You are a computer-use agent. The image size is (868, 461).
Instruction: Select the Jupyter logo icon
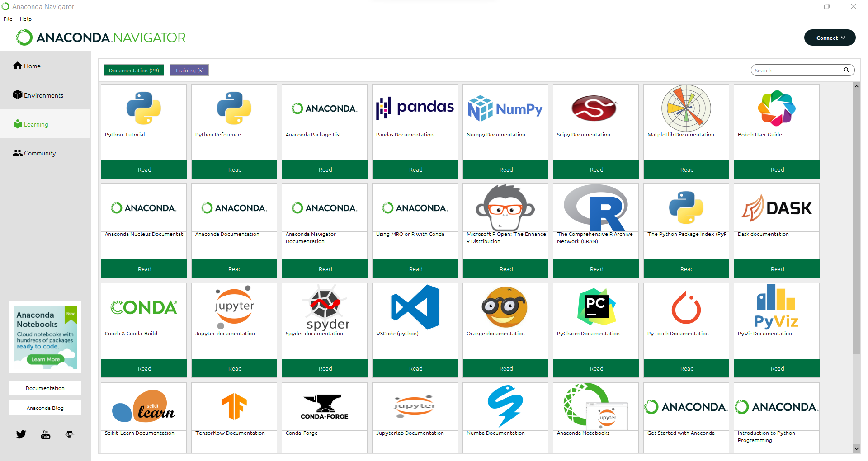[234, 307]
